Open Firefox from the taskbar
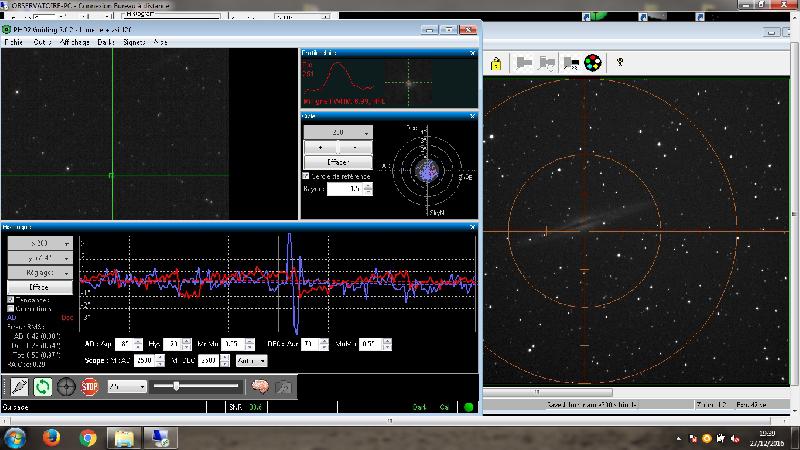The height and width of the screenshot is (450, 800). pos(49,437)
